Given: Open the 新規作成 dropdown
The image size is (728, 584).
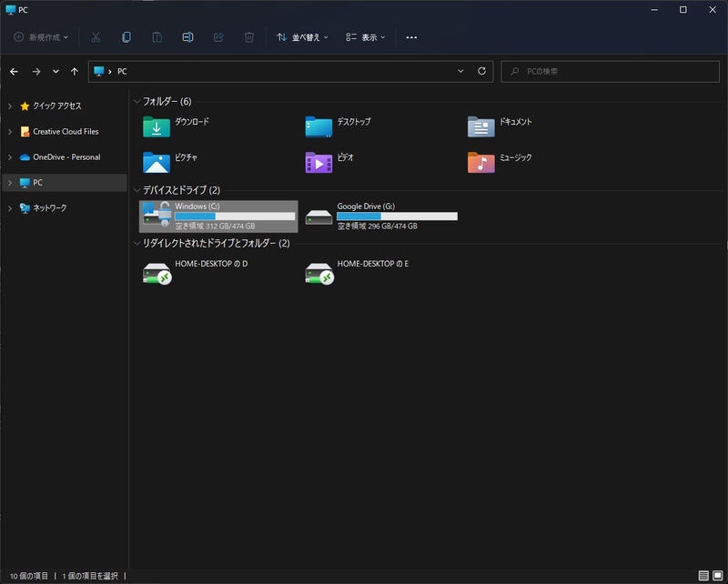Looking at the screenshot, I should point(41,37).
